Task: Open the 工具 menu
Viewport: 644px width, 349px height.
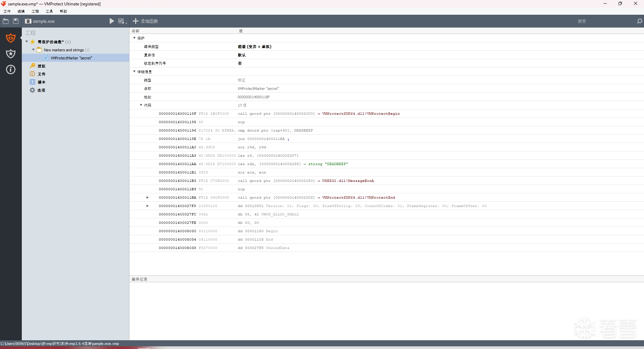Action: click(x=49, y=11)
